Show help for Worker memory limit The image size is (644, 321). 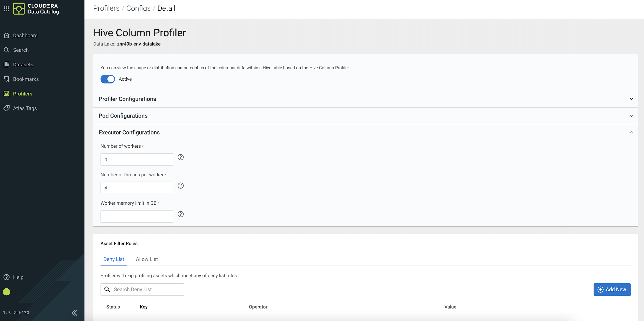coord(181,214)
